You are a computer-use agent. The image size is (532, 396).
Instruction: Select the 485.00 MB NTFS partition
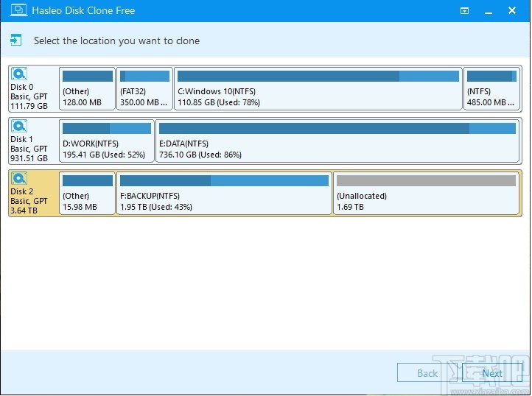(x=491, y=88)
